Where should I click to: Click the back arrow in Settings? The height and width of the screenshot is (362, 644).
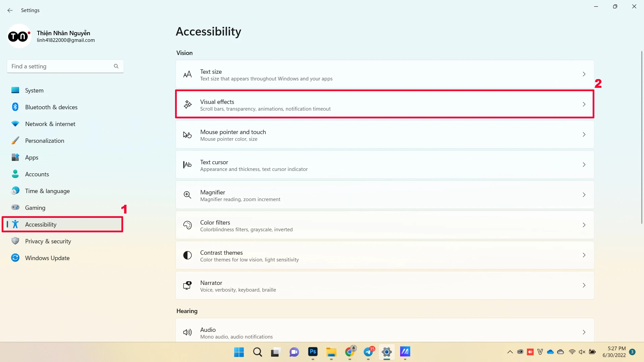(10, 10)
